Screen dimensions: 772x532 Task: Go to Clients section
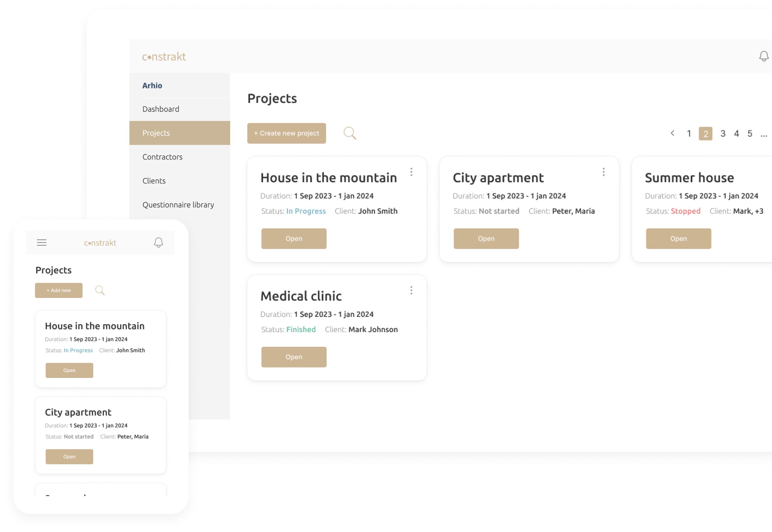coord(154,181)
